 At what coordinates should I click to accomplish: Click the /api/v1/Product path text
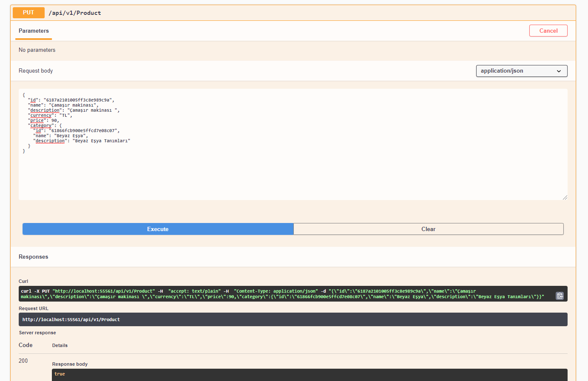[75, 13]
